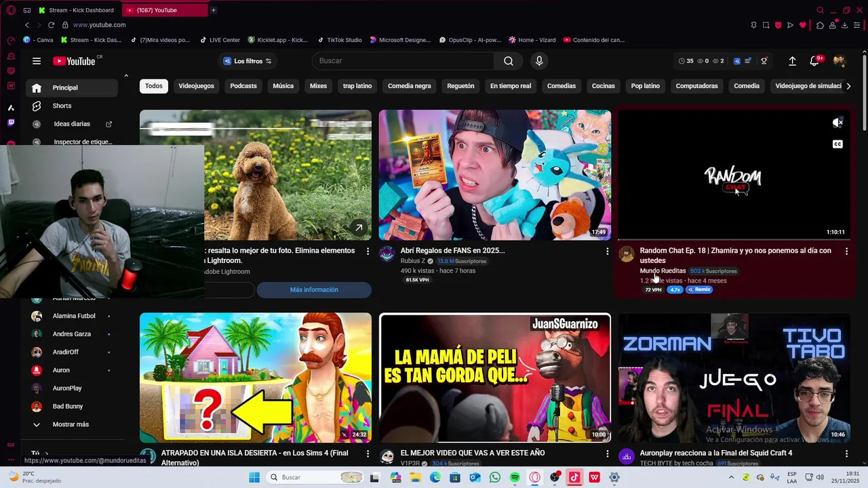Open Opera easy setup sliders icon

coord(857,25)
